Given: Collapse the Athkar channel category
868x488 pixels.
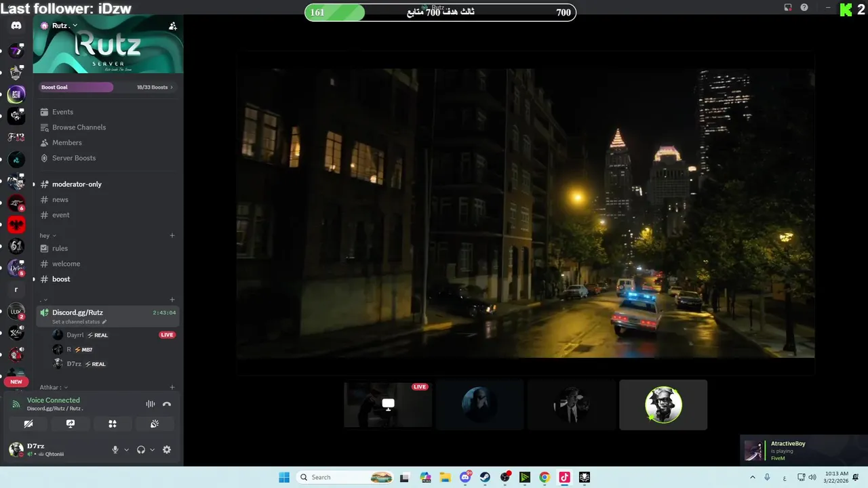Looking at the screenshot, I should [53, 388].
